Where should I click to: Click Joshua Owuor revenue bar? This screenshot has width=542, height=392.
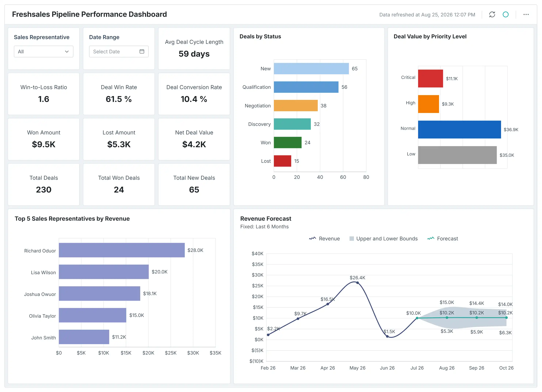click(x=99, y=294)
